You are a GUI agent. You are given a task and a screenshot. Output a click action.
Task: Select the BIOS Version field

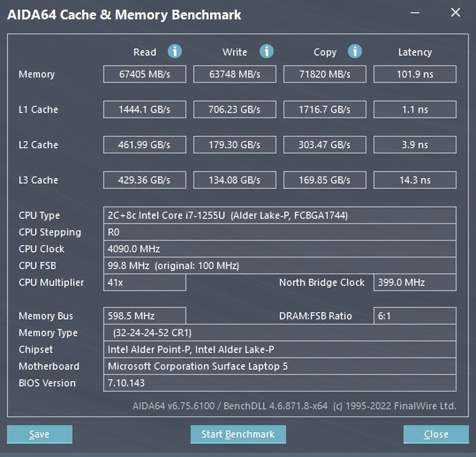click(280, 383)
